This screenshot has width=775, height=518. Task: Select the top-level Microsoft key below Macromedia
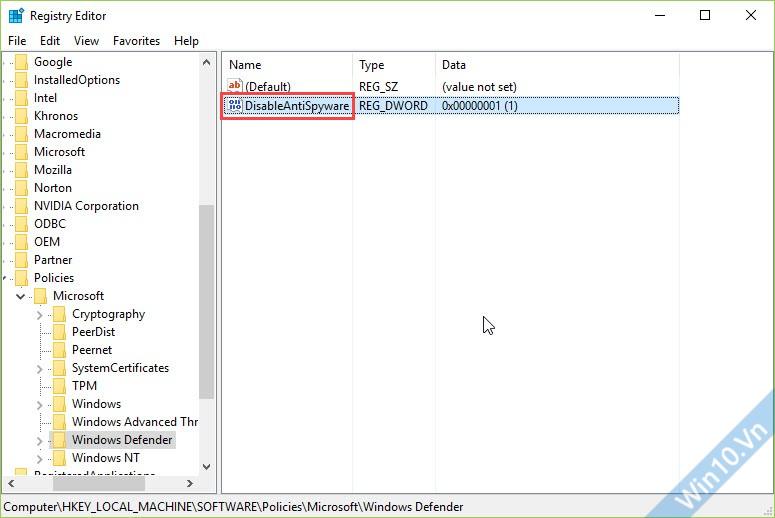[59, 152]
